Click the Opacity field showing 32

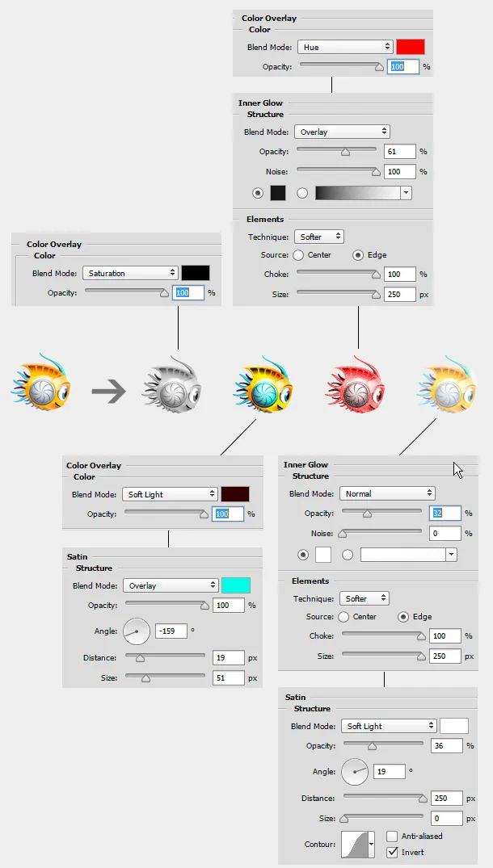[445, 514]
